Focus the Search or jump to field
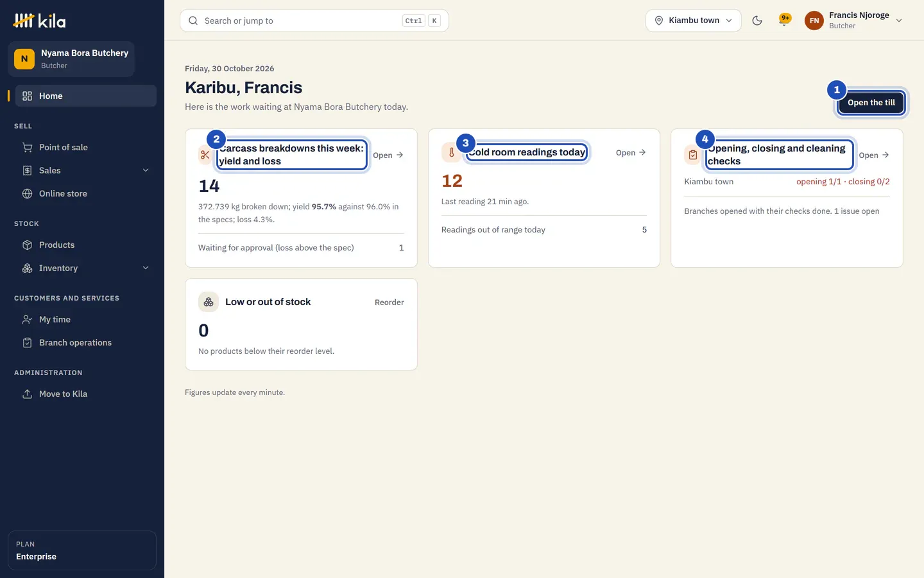The height and width of the screenshot is (578, 924). [314, 21]
